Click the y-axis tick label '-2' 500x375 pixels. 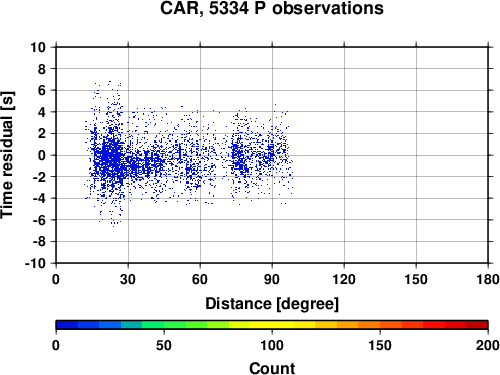click(39, 177)
